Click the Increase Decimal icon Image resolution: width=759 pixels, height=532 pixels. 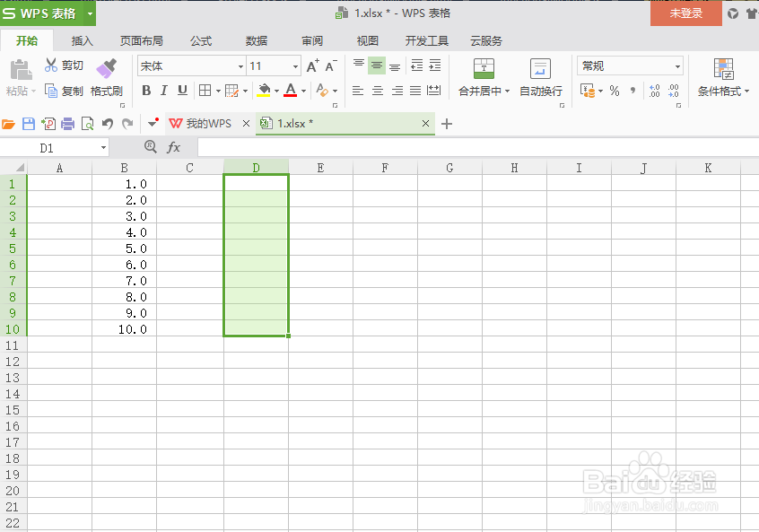652,90
